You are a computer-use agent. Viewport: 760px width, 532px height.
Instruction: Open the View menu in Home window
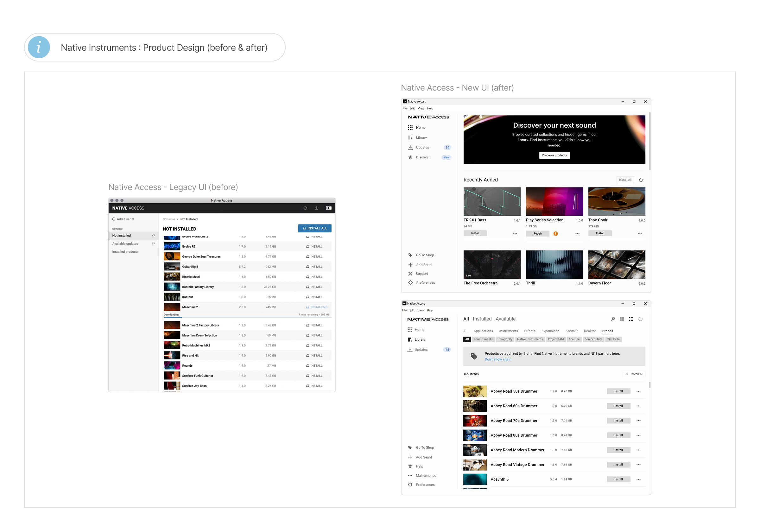click(x=421, y=108)
